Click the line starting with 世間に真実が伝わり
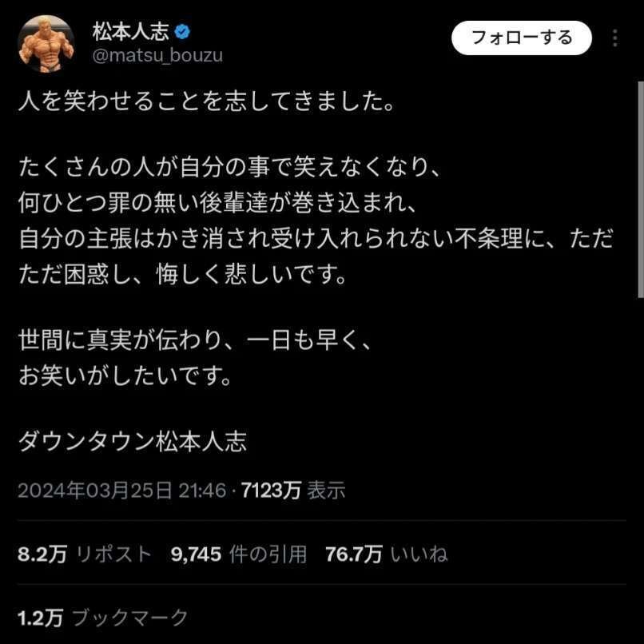The image size is (644, 644). pyautogui.click(x=195, y=340)
